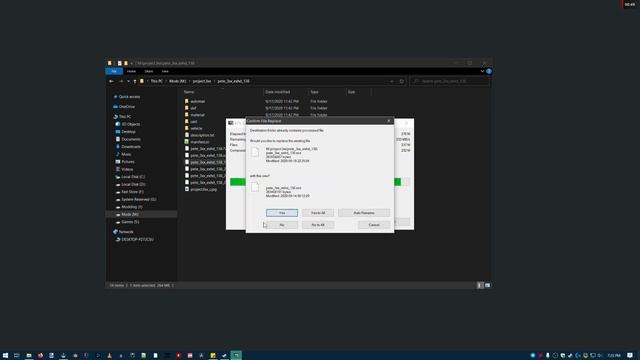The height and width of the screenshot is (360, 640).
Task: Select the vehicle folder
Action: (196, 128)
